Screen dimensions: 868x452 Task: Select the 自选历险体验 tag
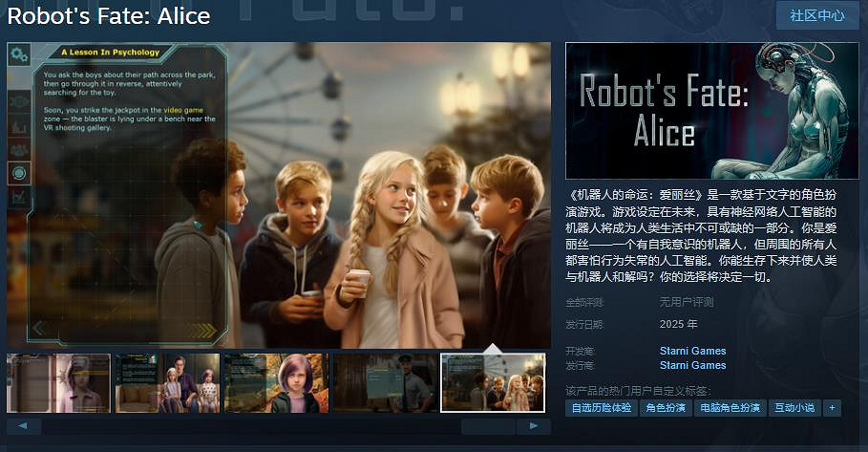pyautogui.click(x=602, y=408)
